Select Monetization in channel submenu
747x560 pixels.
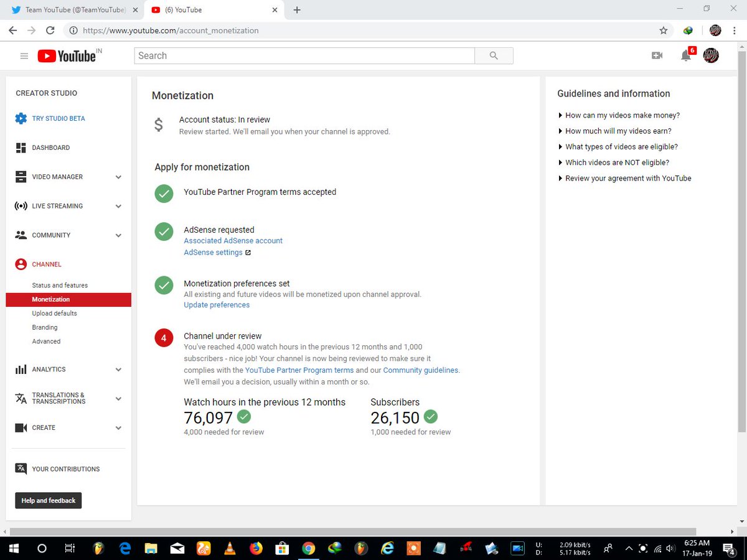tap(68, 299)
